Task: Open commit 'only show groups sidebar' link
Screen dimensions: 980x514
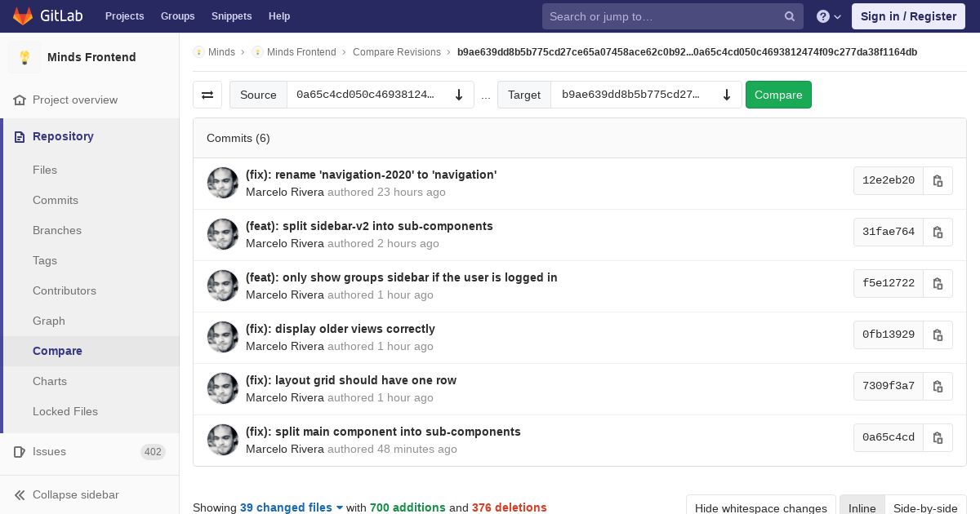Action: pyautogui.click(x=402, y=277)
